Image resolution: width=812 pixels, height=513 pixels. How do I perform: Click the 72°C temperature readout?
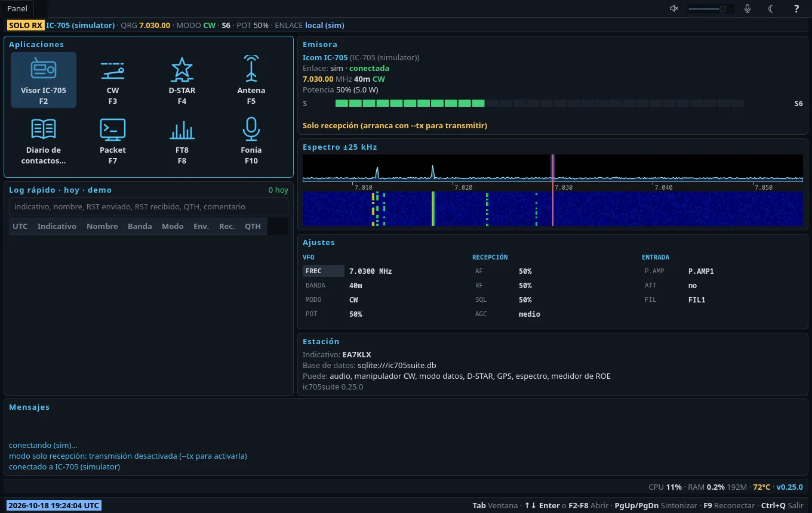762,487
